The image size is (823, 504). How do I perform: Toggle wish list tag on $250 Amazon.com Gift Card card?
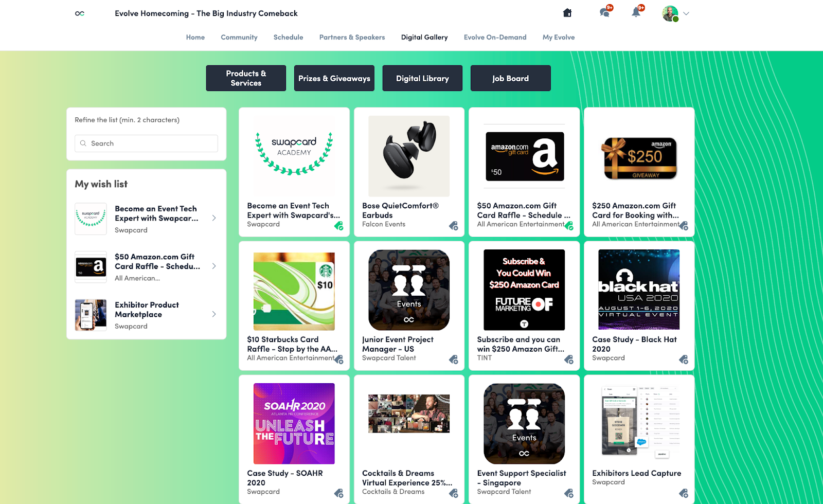pos(684,226)
